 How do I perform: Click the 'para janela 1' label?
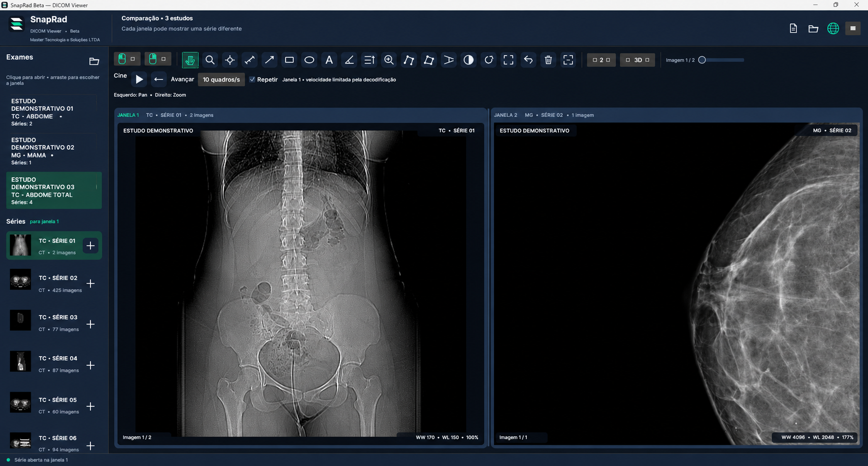coord(44,222)
